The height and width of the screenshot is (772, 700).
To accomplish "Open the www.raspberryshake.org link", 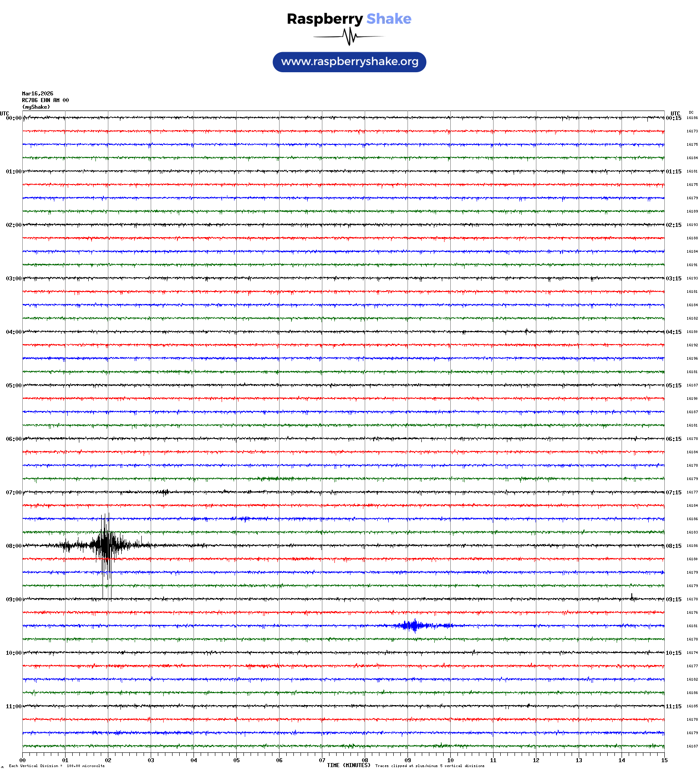I will [x=350, y=62].
